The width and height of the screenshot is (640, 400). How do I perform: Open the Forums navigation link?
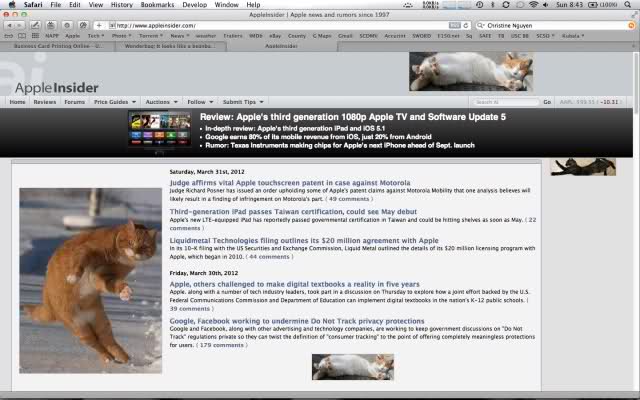(74, 102)
